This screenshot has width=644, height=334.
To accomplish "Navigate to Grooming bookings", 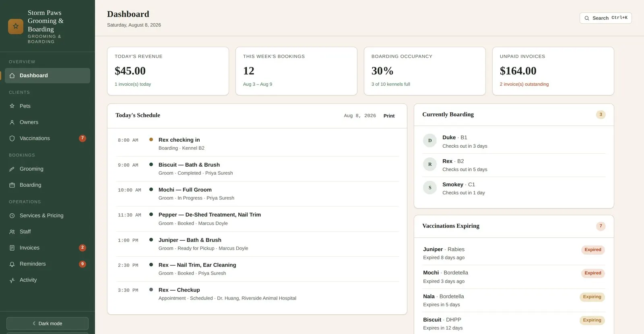I will (47, 169).
